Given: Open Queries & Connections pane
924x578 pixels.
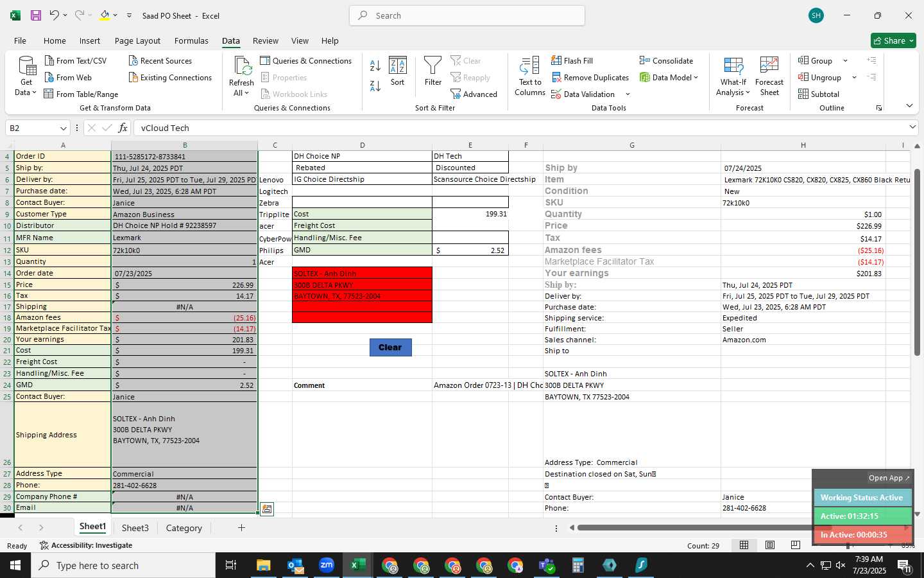Looking at the screenshot, I should click(x=306, y=61).
